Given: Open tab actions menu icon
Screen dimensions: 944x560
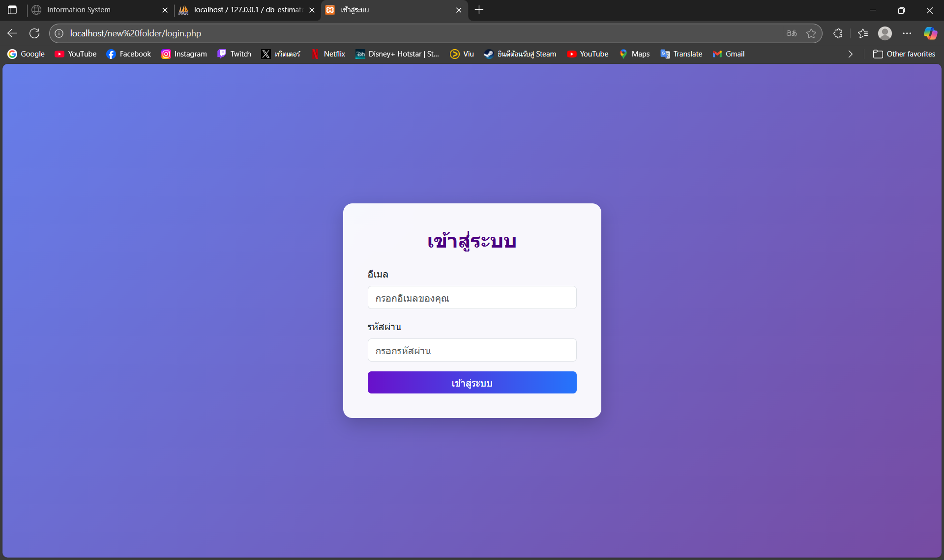Looking at the screenshot, I should coord(12,10).
